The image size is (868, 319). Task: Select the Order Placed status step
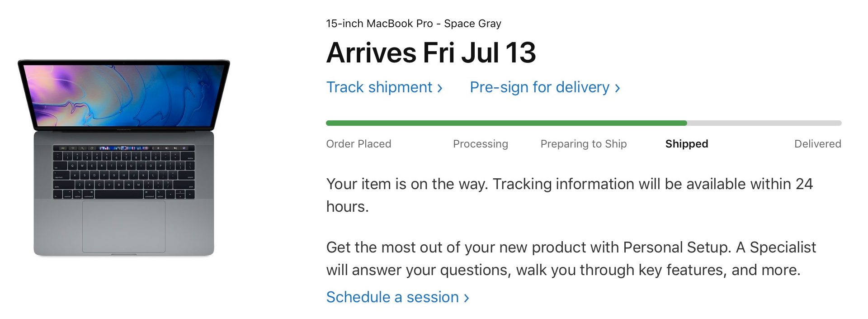pyautogui.click(x=359, y=144)
